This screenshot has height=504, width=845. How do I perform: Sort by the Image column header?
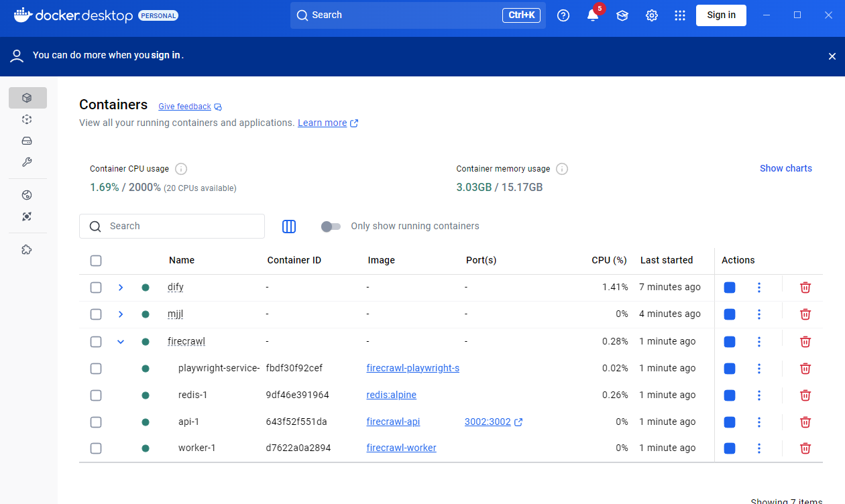(x=381, y=260)
